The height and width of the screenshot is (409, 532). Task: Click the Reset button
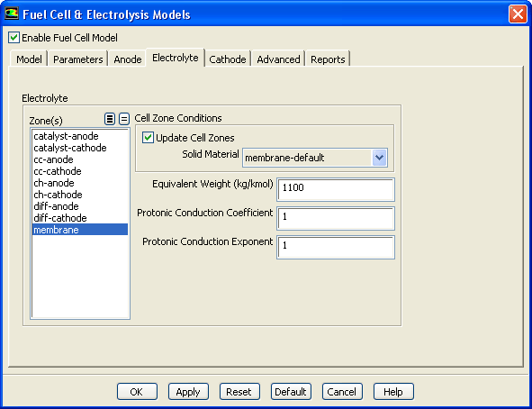coord(239,392)
